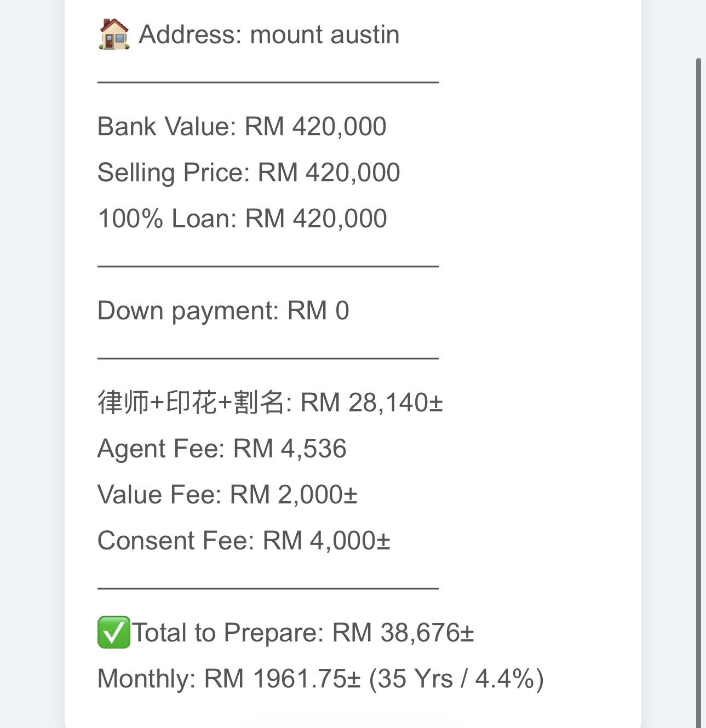This screenshot has height=728, width=706.
Task: Click the divider line below the Address
Action: point(268,82)
